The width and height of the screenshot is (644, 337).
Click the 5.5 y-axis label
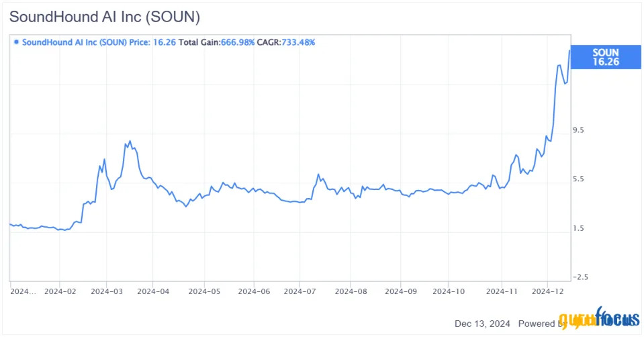(578, 179)
